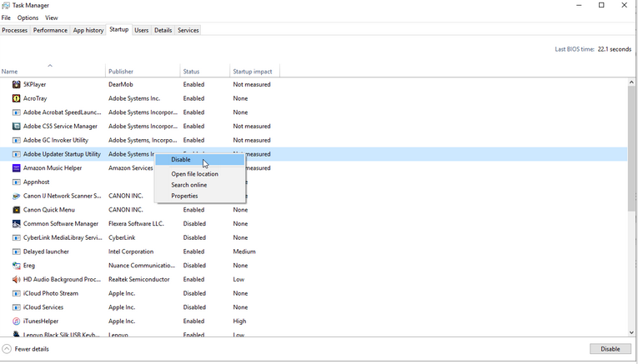Click the High startup impact value

(x=239, y=321)
